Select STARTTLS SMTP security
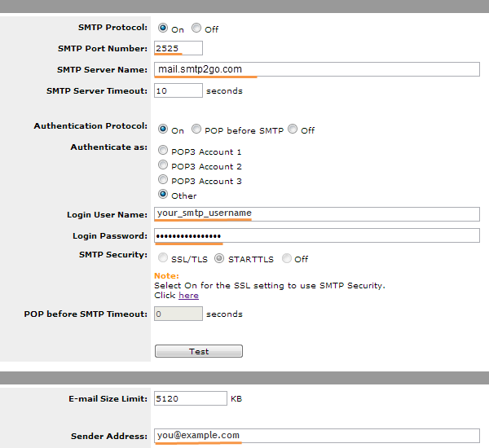 click(x=219, y=258)
